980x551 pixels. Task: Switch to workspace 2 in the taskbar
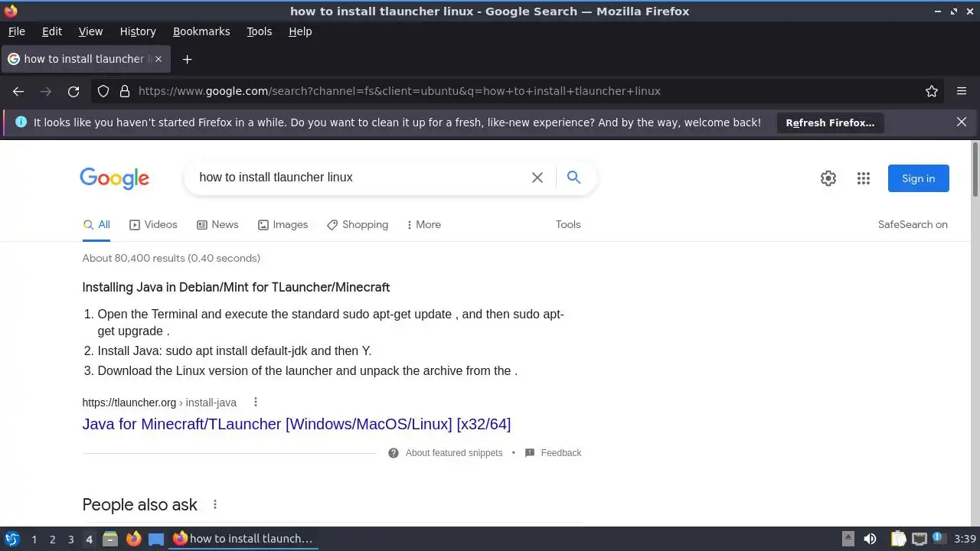coord(52,539)
